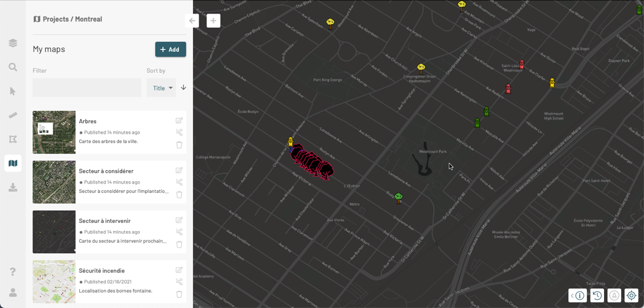Edit the Arbres map
Image resolution: width=644 pixels, height=308 pixels.
tap(179, 121)
